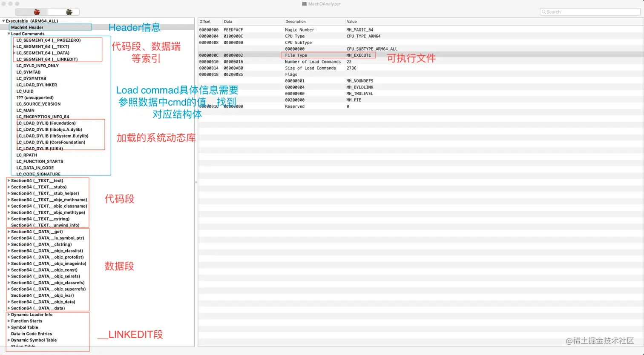Select LC_ENCRYPTION_INFO_64 in the tree
Screen dimensions: 644x355
click(43, 117)
